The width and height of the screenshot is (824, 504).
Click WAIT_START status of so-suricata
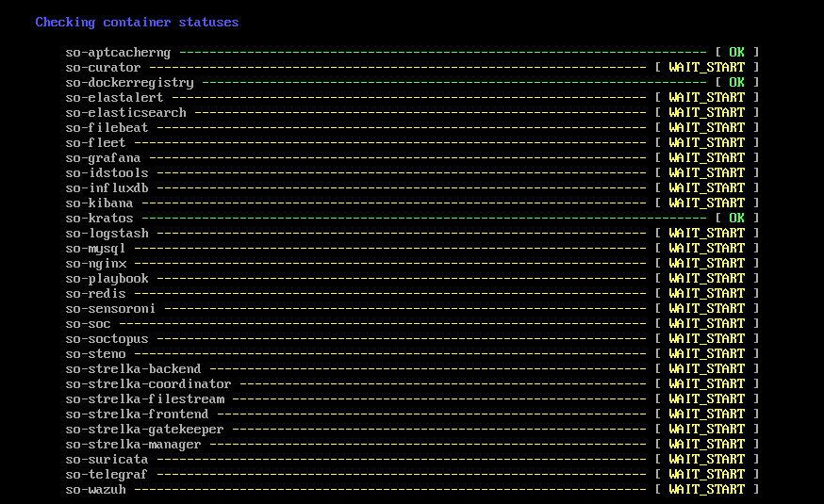pos(706,460)
